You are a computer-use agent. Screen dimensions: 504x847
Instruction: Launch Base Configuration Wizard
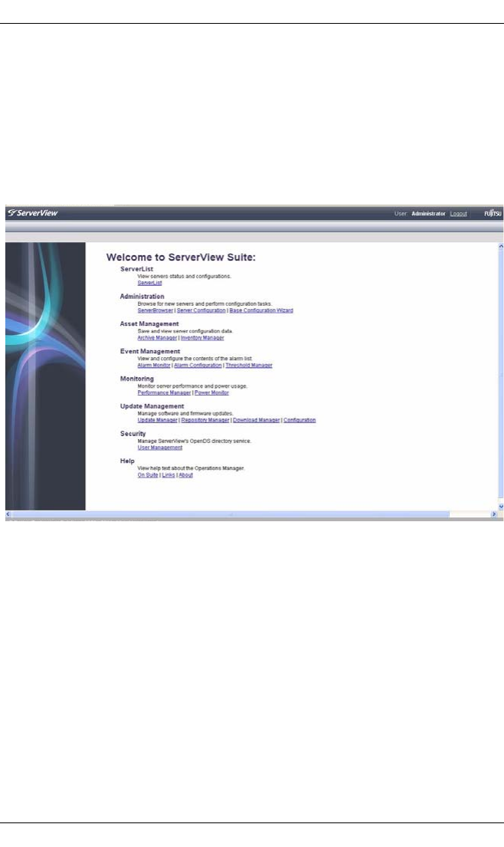[261, 310]
